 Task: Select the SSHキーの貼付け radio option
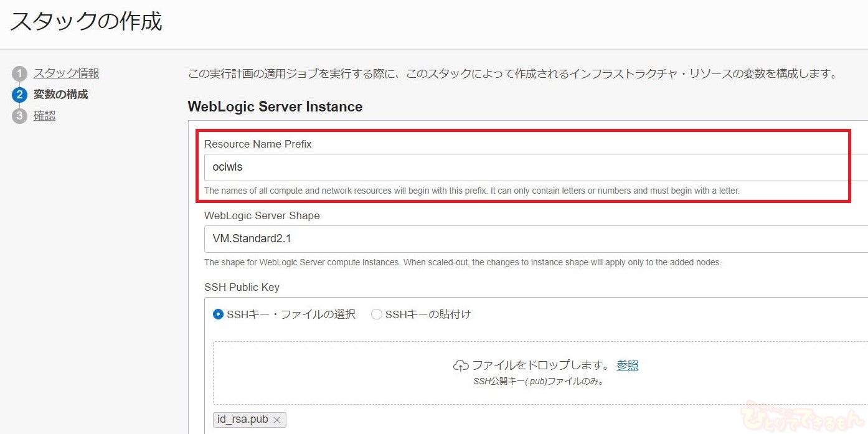[376, 314]
